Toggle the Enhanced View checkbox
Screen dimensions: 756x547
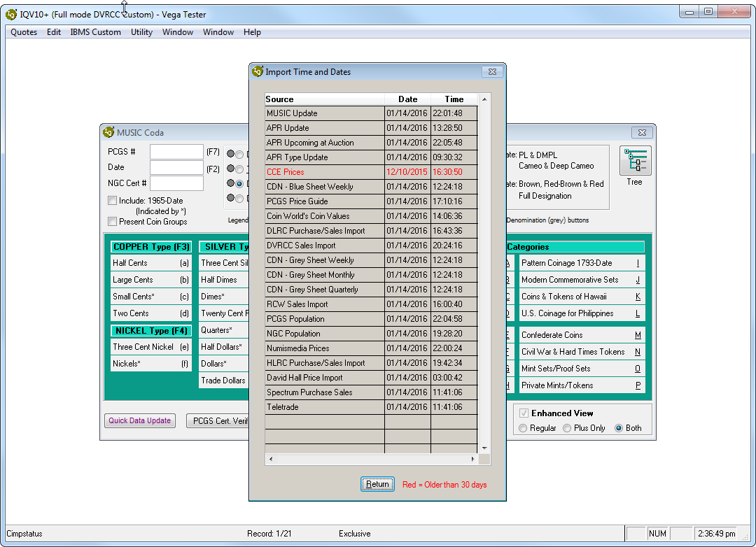tap(524, 413)
